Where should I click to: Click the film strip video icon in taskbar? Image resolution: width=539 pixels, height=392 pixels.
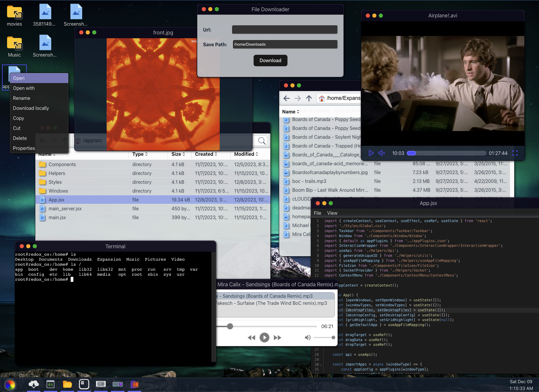[134, 384]
